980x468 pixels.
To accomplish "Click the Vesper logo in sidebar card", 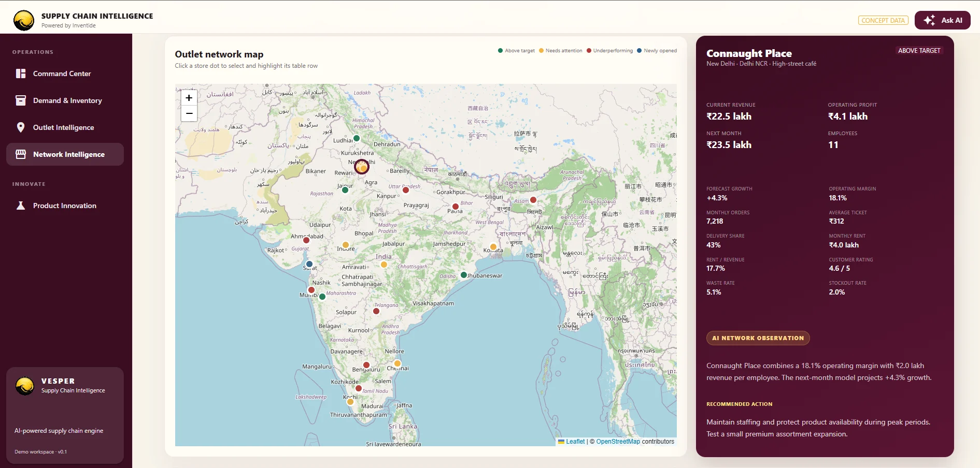I will pyautogui.click(x=25, y=386).
